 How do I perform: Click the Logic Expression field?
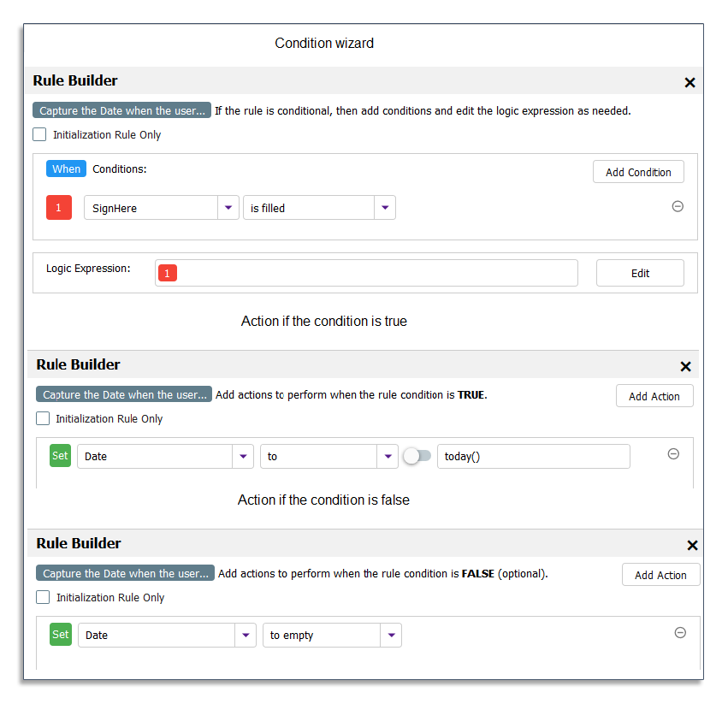tap(366, 273)
